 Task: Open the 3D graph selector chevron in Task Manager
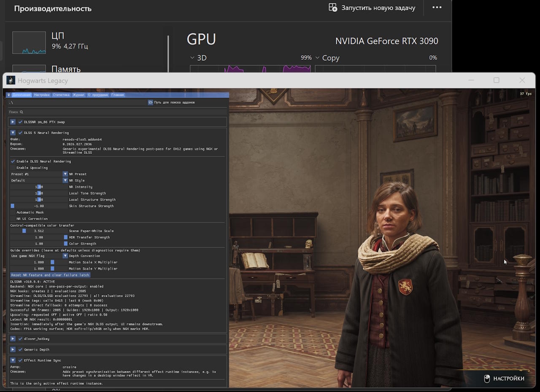click(x=192, y=58)
